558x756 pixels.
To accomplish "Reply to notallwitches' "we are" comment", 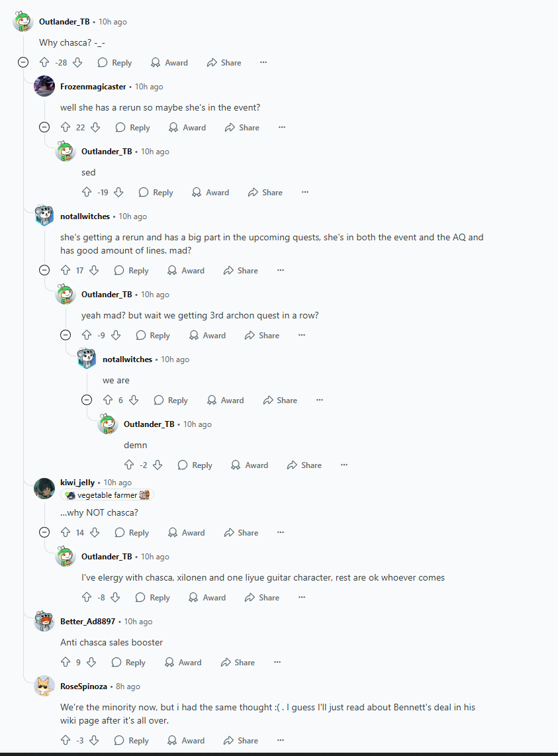I will pyautogui.click(x=171, y=401).
